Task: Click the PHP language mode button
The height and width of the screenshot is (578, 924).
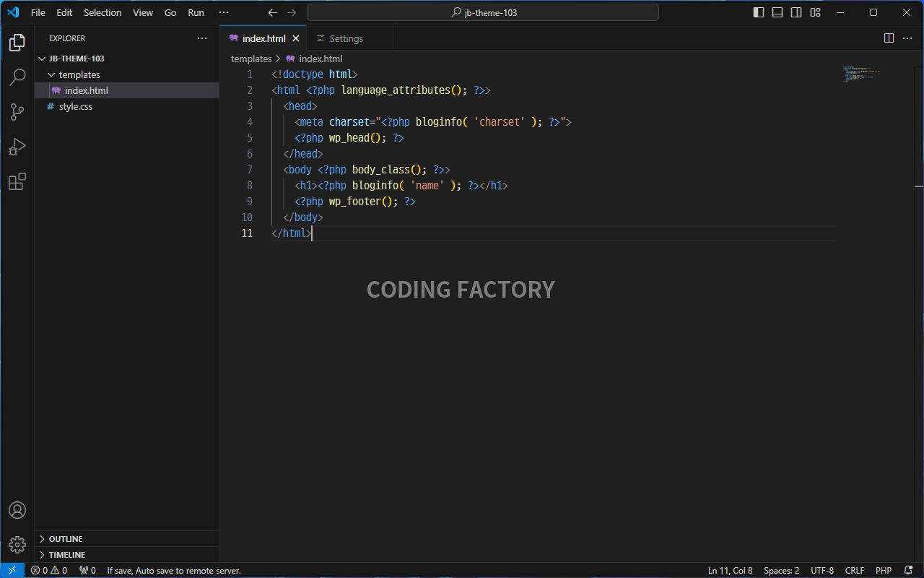Action: (x=883, y=570)
